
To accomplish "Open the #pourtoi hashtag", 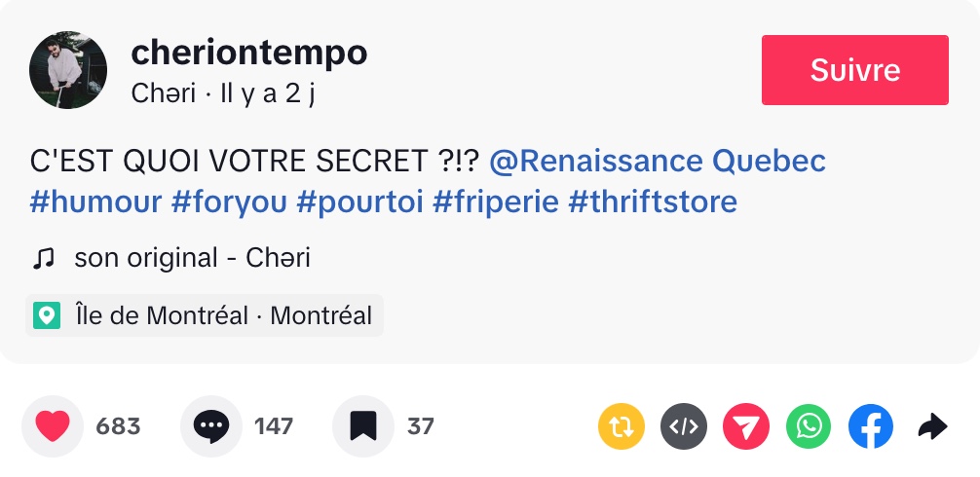I will tap(359, 202).
